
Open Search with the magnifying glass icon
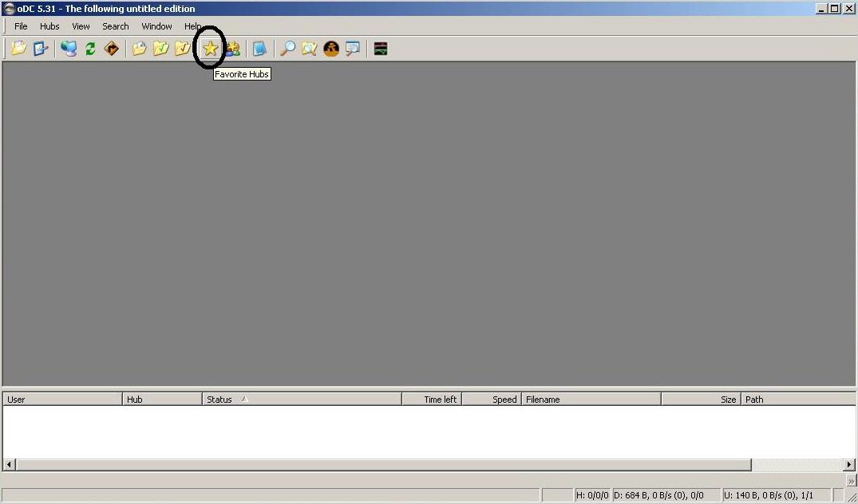coord(287,49)
